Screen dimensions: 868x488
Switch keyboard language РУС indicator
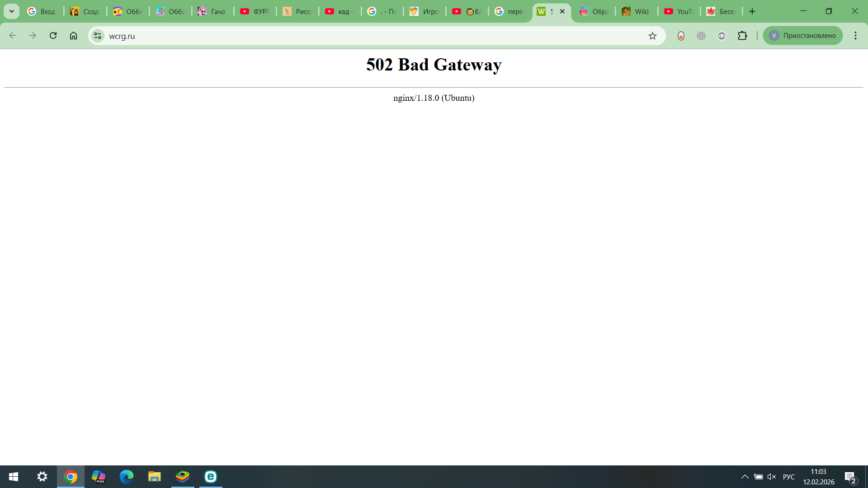[788, 477]
